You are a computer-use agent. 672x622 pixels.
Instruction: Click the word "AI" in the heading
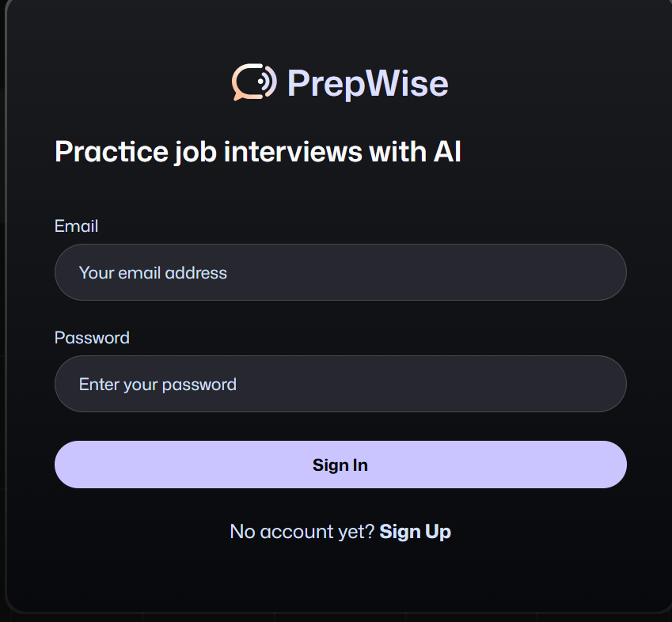[446, 151]
